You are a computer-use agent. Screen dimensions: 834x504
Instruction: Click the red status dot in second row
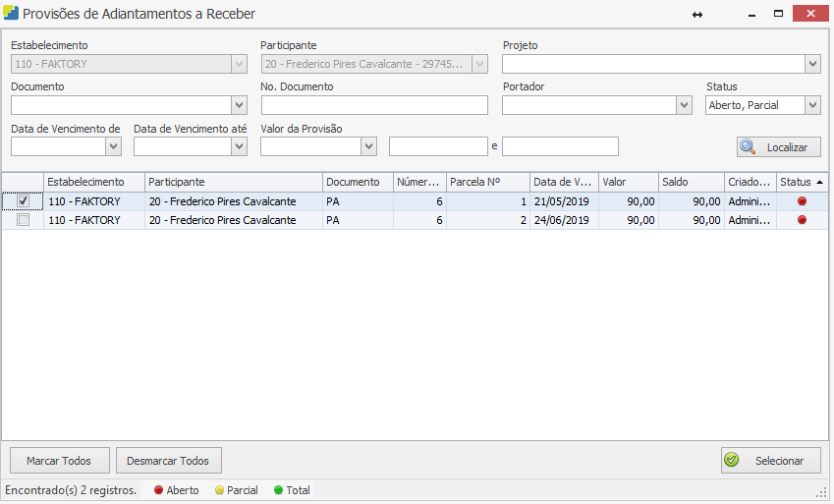(802, 220)
